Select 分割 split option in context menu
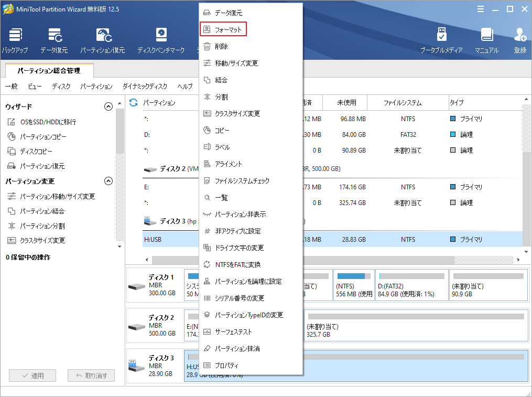This screenshot has height=397, width=532. click(x=251, y=97)
